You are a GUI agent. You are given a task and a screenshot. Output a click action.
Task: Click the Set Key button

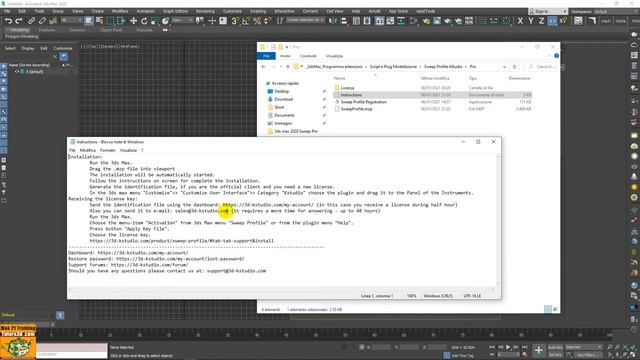555,355
